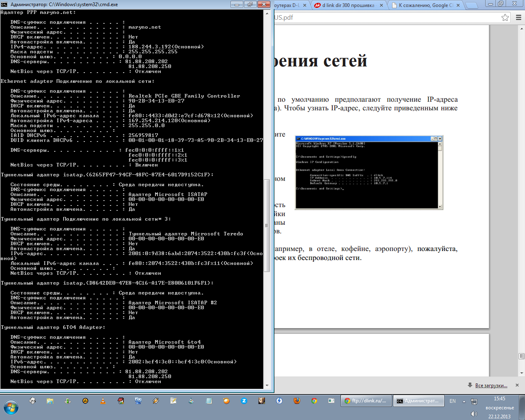Click 'Все загрузки...' downloads link
525x420 pixels.
[x=491, y=386]
